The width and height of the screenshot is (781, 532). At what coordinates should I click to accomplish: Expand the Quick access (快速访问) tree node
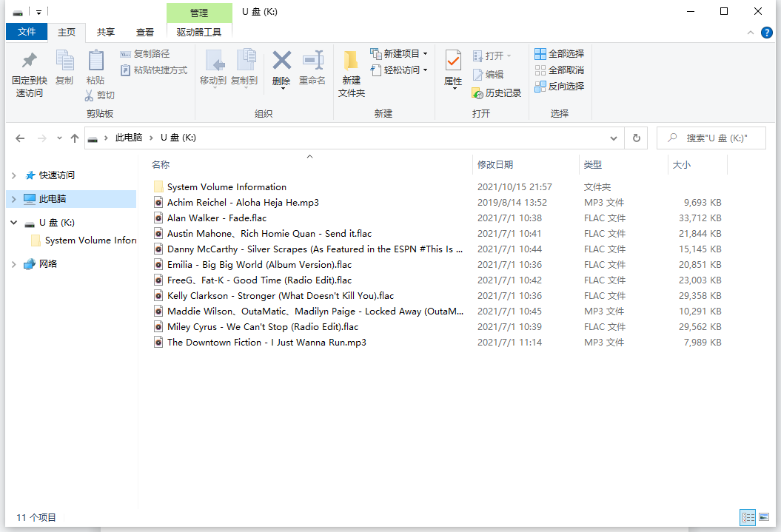[x=14, y=175]
